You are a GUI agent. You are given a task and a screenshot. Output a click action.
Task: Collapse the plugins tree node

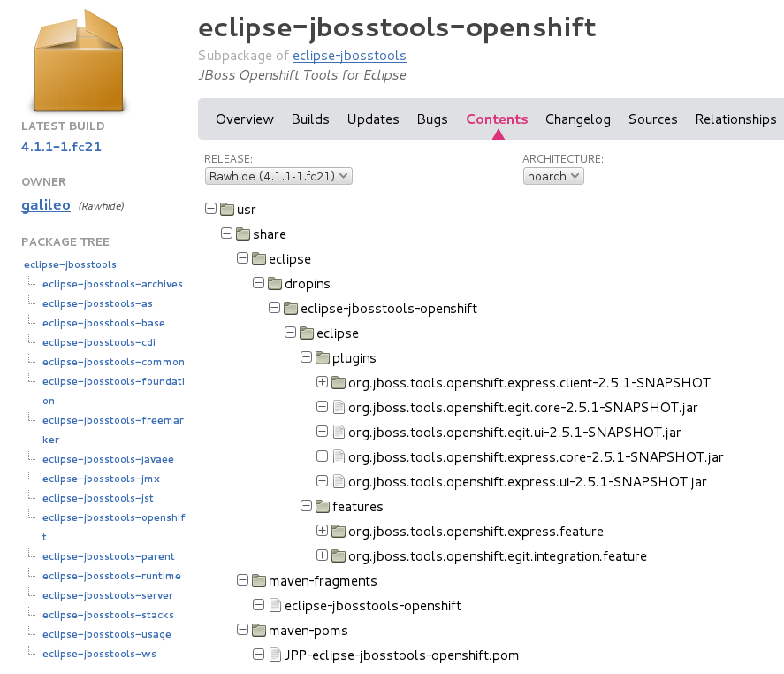(x=306, y=357)
